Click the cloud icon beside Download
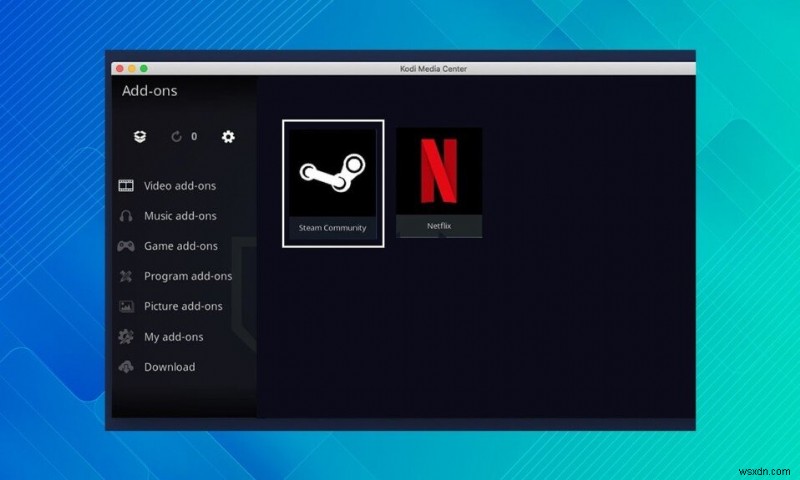 point(126,367)
